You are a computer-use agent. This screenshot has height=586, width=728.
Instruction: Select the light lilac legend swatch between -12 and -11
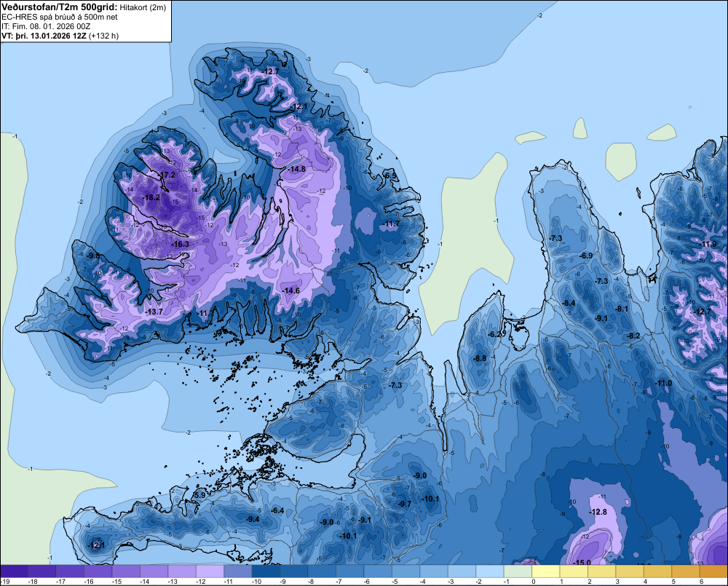point(210,571)
